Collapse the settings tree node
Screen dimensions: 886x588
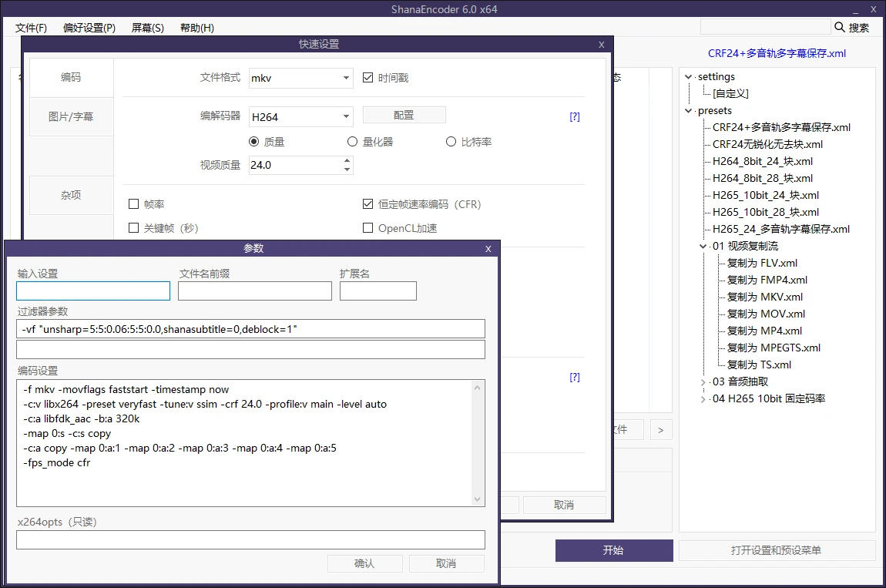tap(688, 77)
